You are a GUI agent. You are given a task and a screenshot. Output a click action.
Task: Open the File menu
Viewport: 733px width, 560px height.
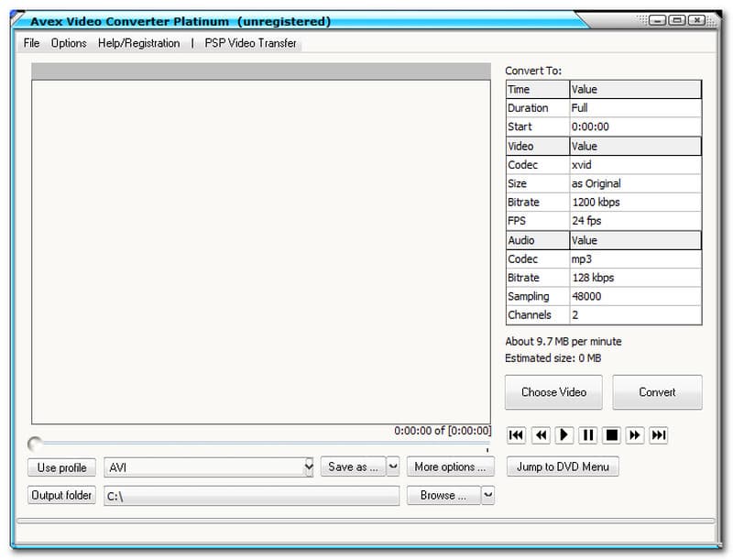coord(32,43)
